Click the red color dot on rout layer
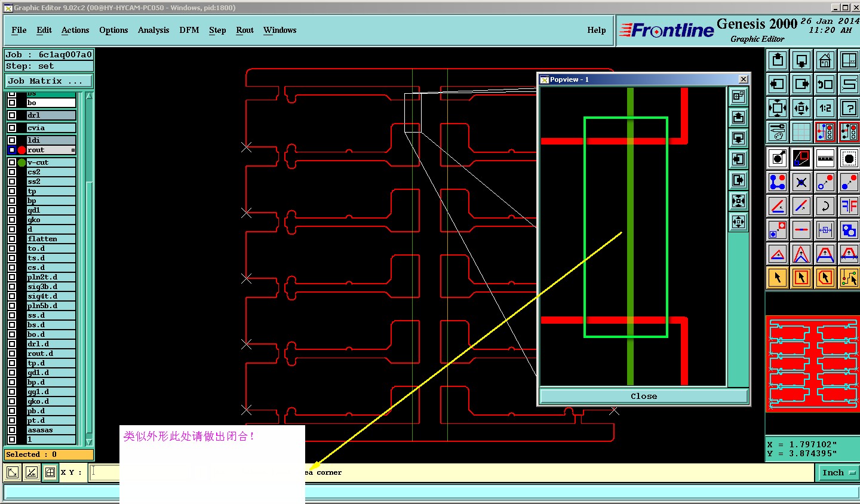 tap(22, 150)
